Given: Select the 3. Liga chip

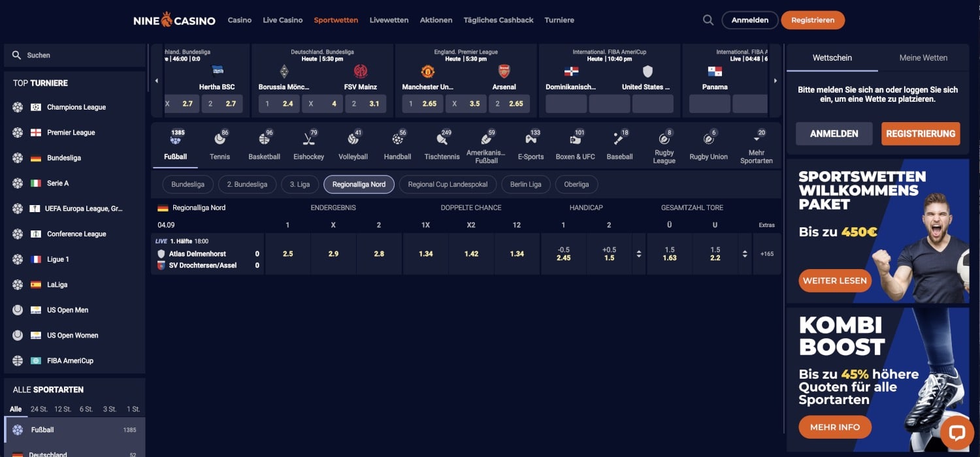Looking at the screenshot, I should 300,185.
